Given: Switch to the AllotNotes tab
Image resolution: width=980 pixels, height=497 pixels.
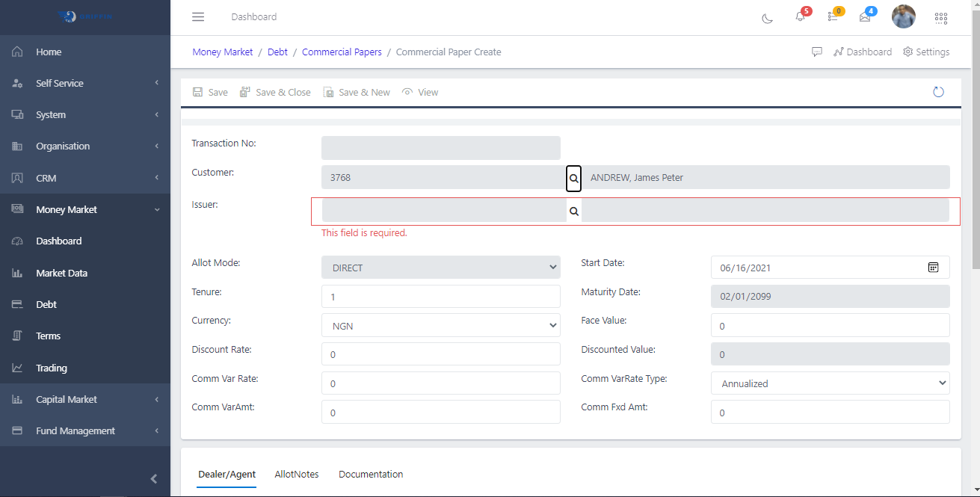Looking at the screenshot, I should tap(296, 474).
